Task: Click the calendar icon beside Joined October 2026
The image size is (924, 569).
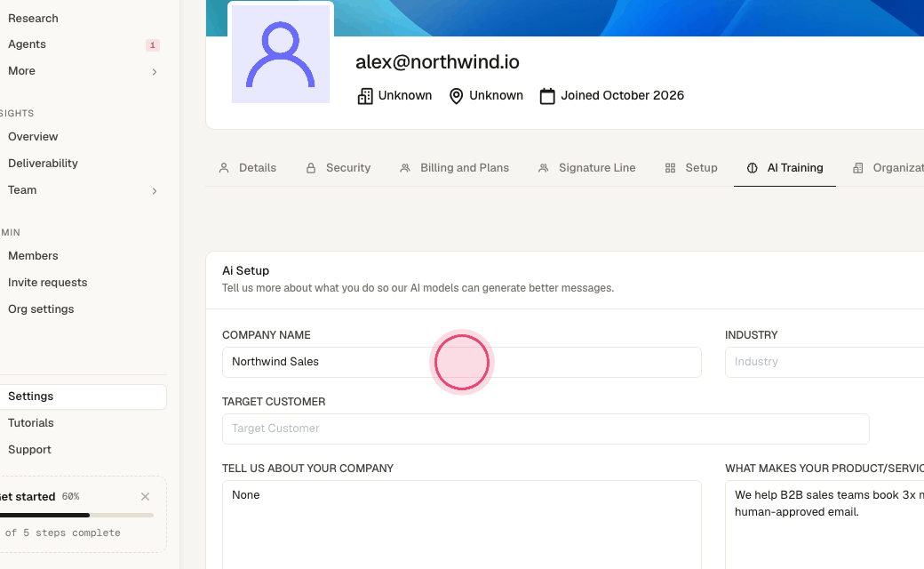Action: [547, 96]
